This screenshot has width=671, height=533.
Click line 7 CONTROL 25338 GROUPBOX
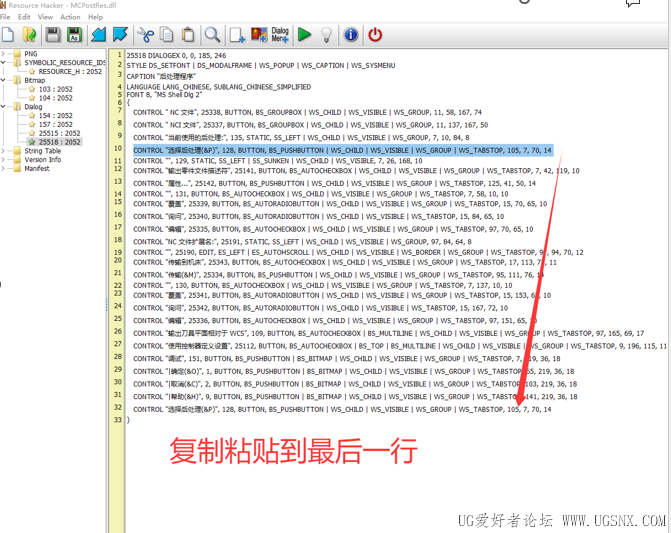[307, 112]
